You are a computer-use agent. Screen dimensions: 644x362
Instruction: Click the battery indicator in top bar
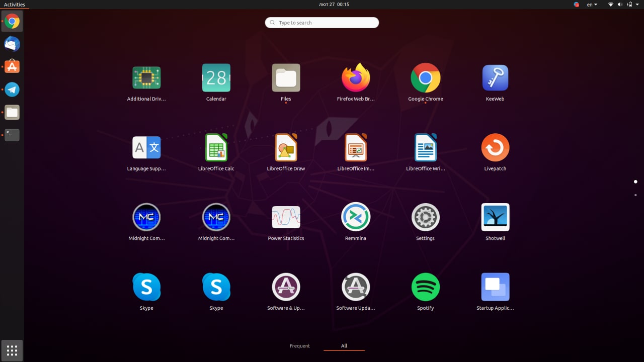pyautogui.click(x=629, y=5)
